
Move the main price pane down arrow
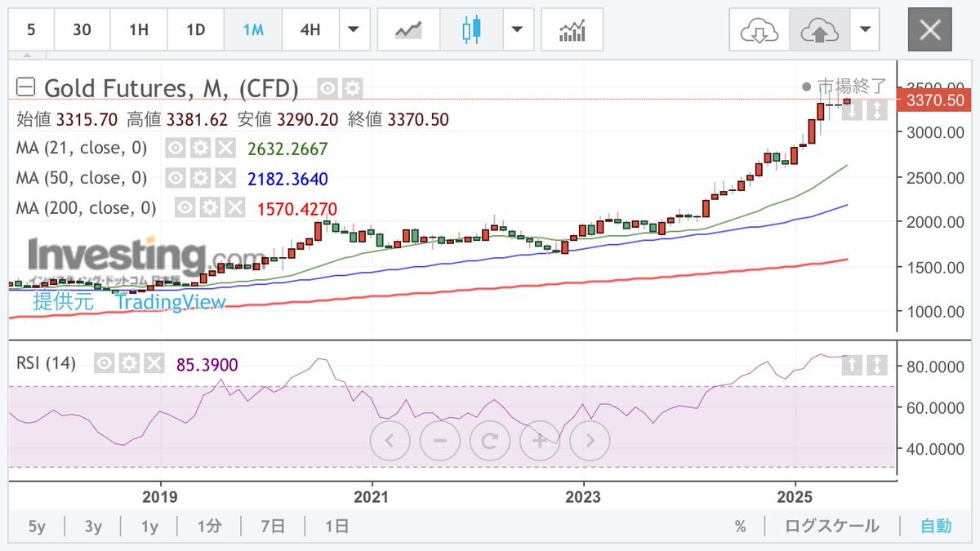click(852, 110)
